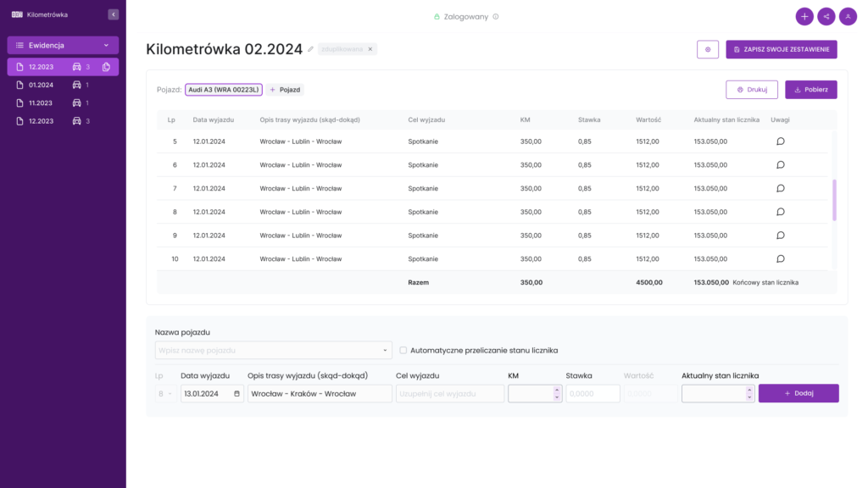Click the plus icon in the top-right corner
The height and width of the screenshot is (488, 868).
coord(804,16)
